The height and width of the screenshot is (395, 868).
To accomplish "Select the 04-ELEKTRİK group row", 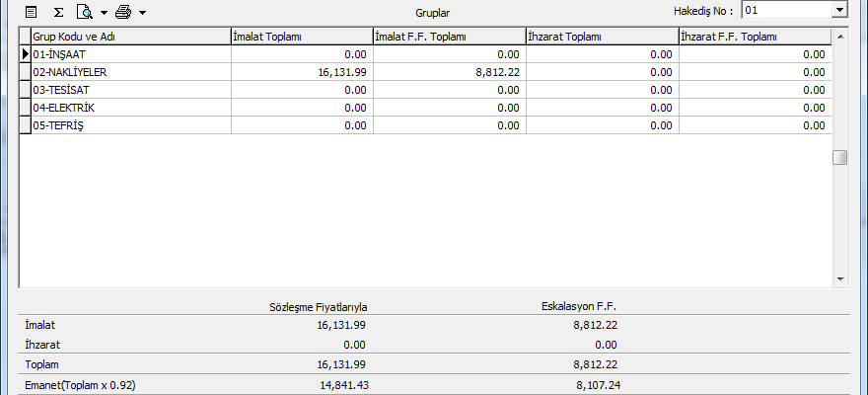I will tap(130, 107).
